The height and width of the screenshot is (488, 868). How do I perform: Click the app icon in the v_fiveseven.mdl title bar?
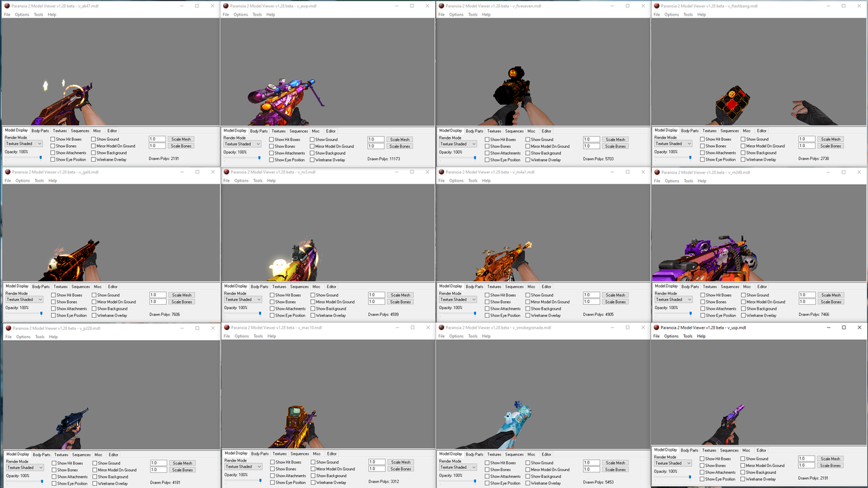[x=441, y=5]
